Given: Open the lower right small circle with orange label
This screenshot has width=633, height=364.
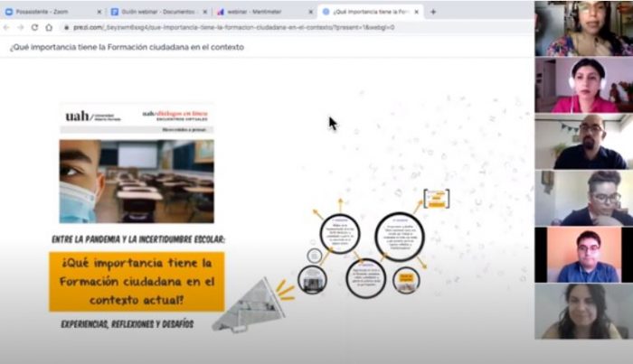Looking at the screenshot, I should point(406,280).
